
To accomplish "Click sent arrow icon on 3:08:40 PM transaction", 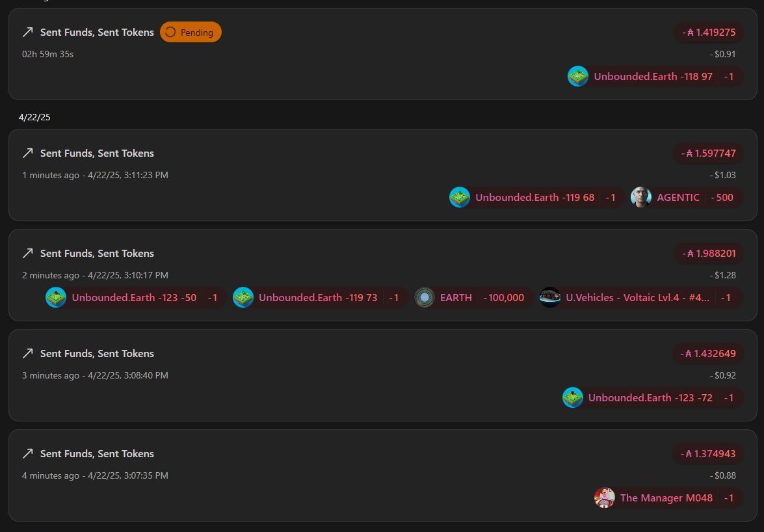I will click(x=28, y=353).
